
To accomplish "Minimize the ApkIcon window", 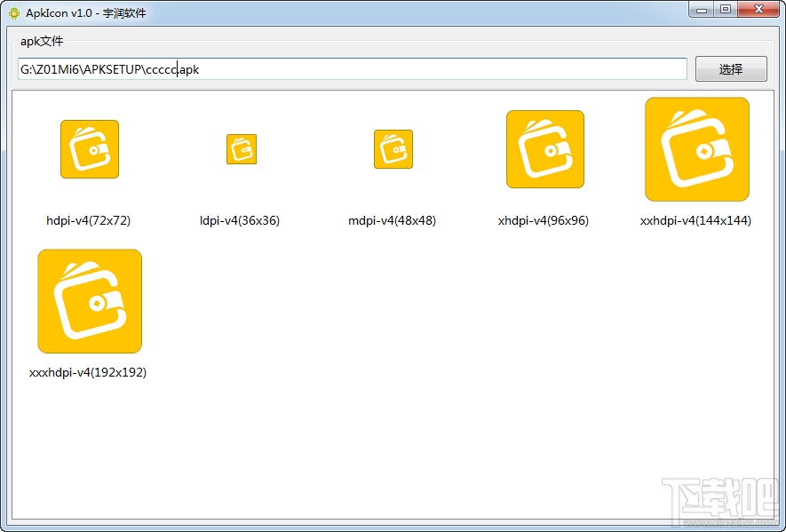I will tap(702, 10).
